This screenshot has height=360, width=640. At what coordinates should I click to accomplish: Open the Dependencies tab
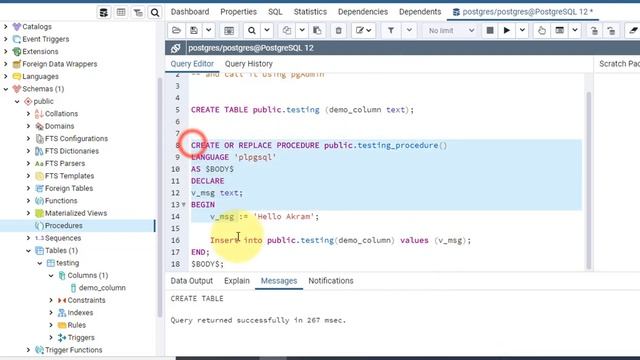click(x=363, y=12)
